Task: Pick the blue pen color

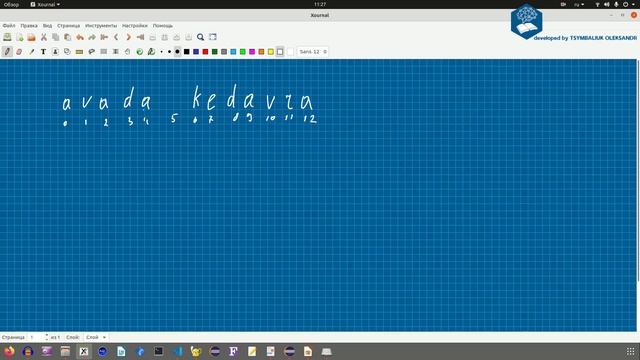Action: click(x=196, y=52)
